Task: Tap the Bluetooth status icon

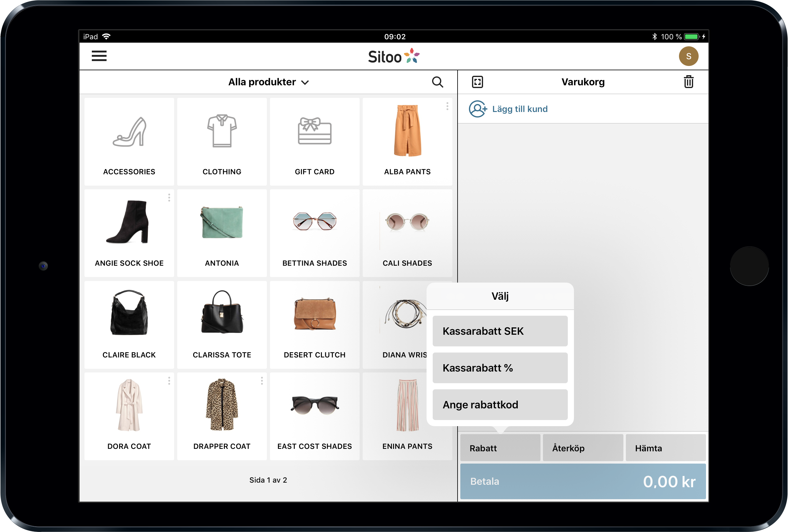Action: (x=654, y=36)
